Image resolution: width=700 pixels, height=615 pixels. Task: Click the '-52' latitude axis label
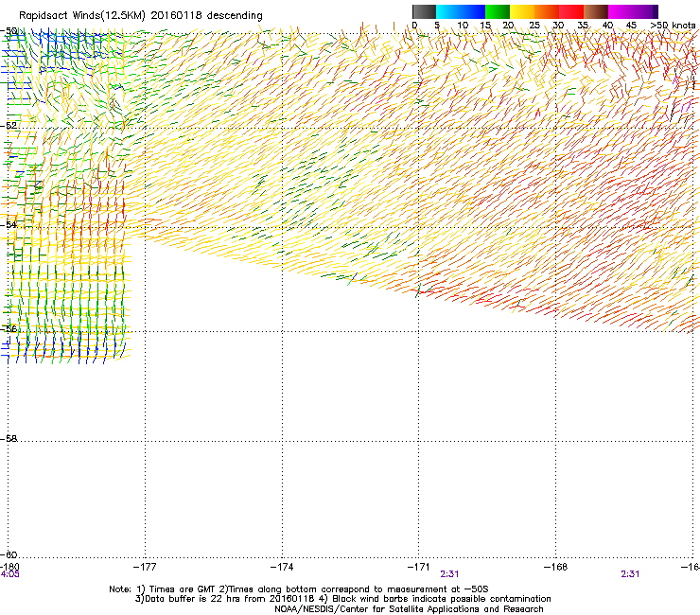[9, 126]
